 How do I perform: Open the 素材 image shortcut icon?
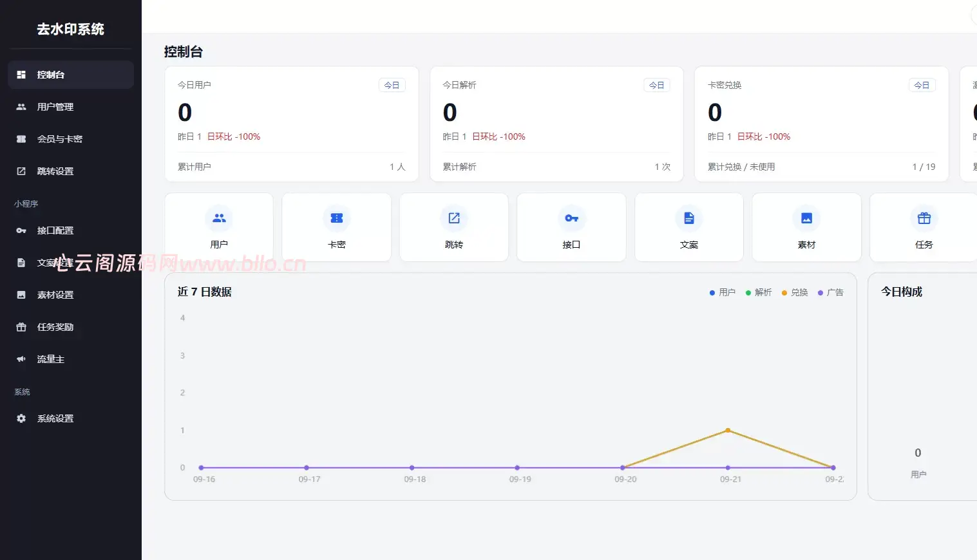coord(806,218)
